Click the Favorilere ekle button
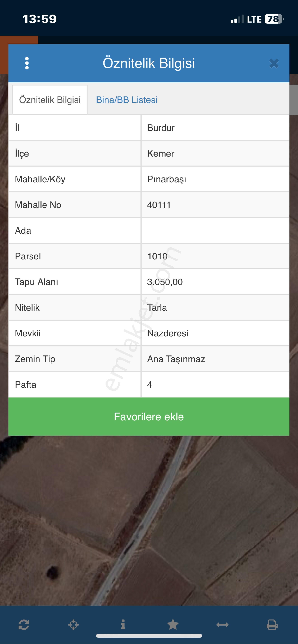298x644 pixels. (x=149, y=417)
